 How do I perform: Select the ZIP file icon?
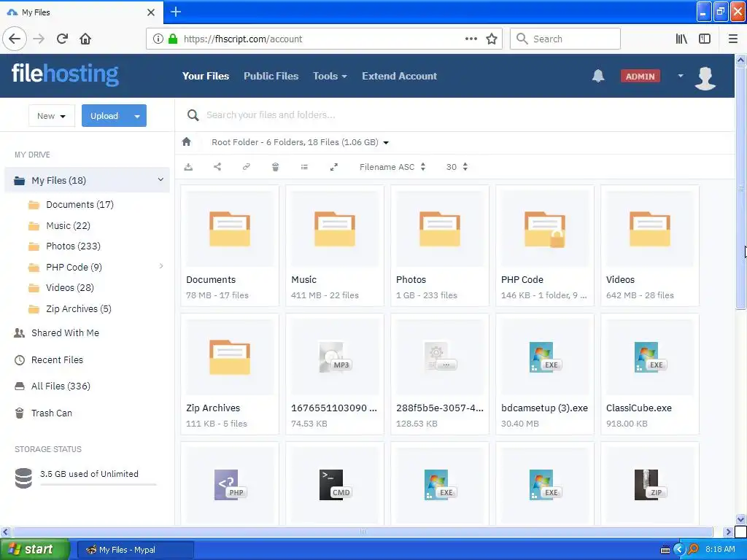(x=650, y=485)
